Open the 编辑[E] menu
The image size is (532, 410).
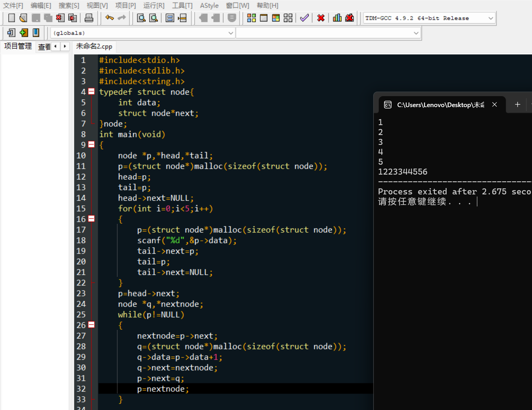point(41,6)
